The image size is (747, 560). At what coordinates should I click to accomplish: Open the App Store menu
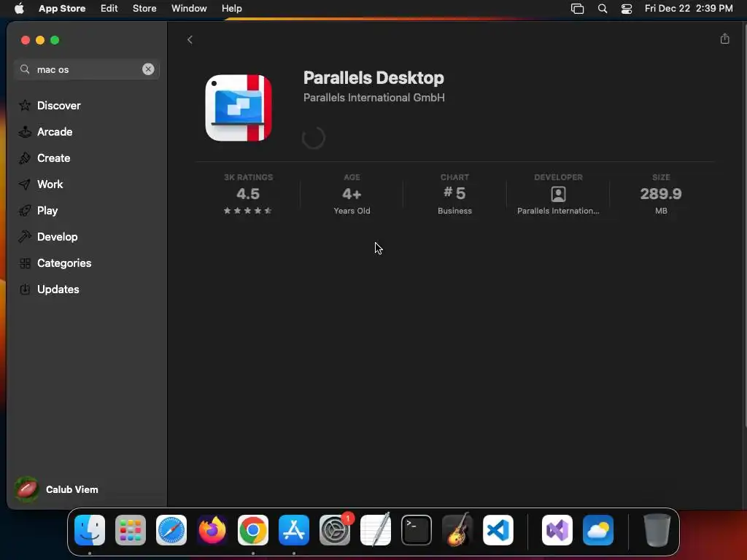[62, 9]
